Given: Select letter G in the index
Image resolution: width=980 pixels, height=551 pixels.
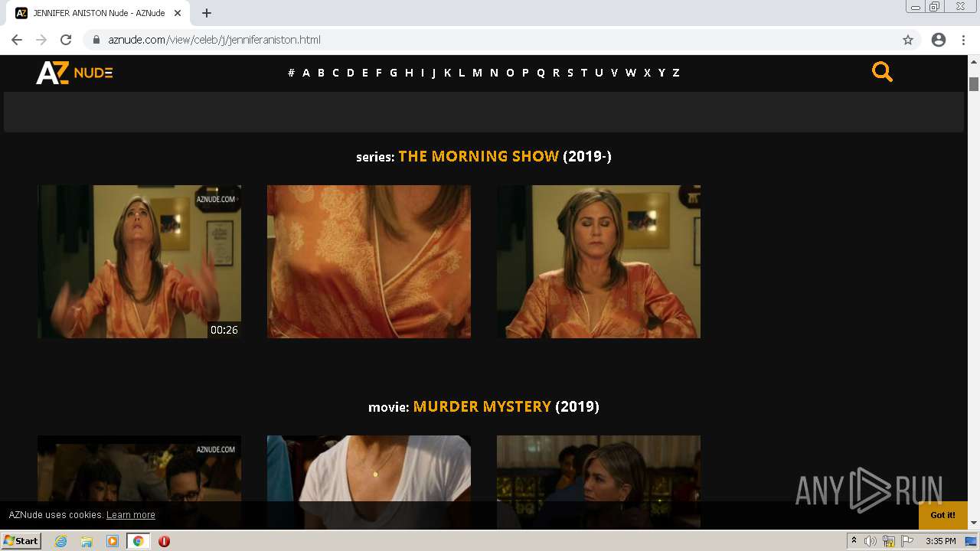Looking at the screenshot, I should click(394, 73).
